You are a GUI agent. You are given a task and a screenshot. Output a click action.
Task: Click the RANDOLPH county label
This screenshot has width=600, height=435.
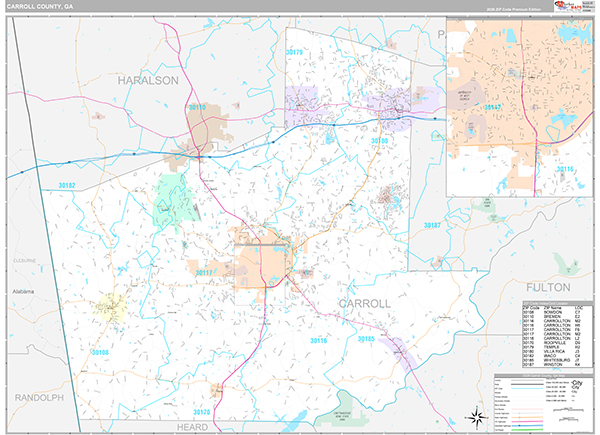39,398
